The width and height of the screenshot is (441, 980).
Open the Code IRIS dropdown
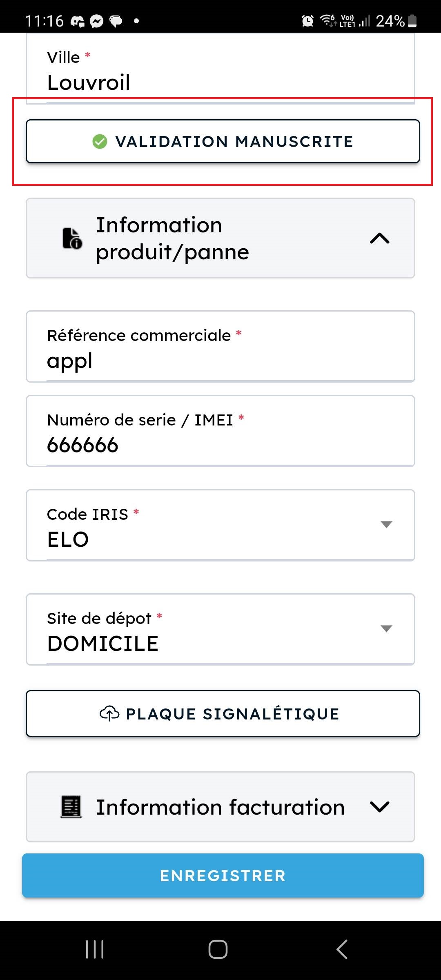click(386, 525)
